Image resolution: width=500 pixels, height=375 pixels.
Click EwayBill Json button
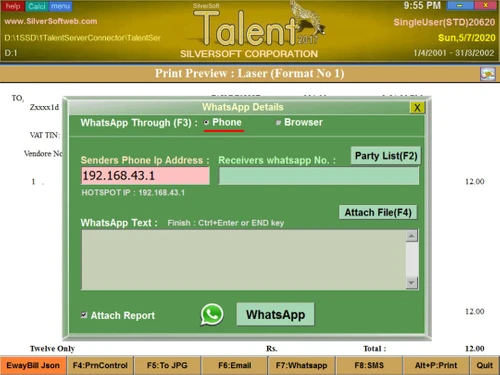tap(33, 365)
